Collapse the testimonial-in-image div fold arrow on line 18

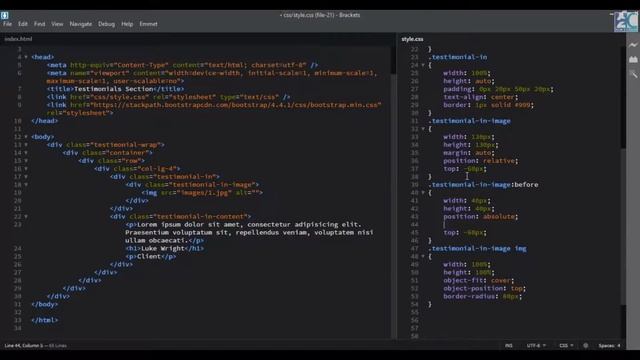pyautogui.click(x=26, y=184)
